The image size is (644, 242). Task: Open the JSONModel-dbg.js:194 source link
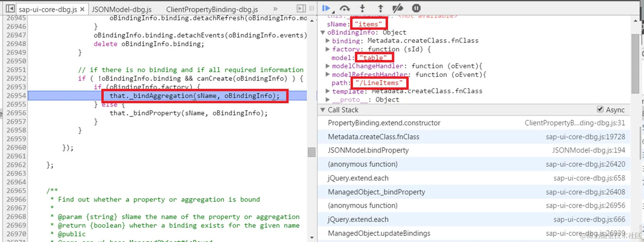tap(589, 151)
